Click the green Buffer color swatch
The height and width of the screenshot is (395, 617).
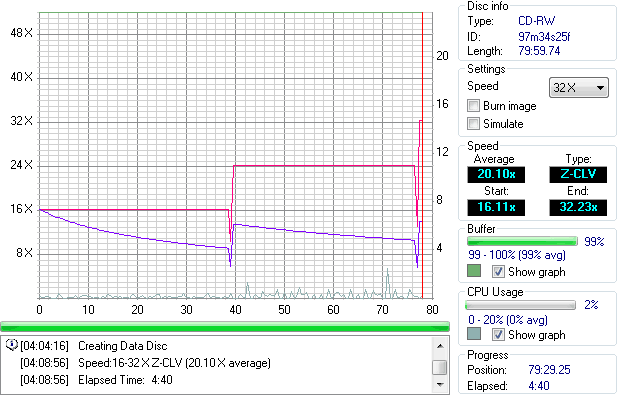[474, 271]
